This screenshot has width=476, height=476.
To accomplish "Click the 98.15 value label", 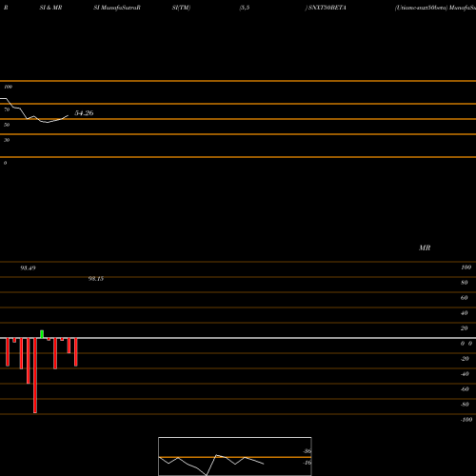I will click(96, 278).
